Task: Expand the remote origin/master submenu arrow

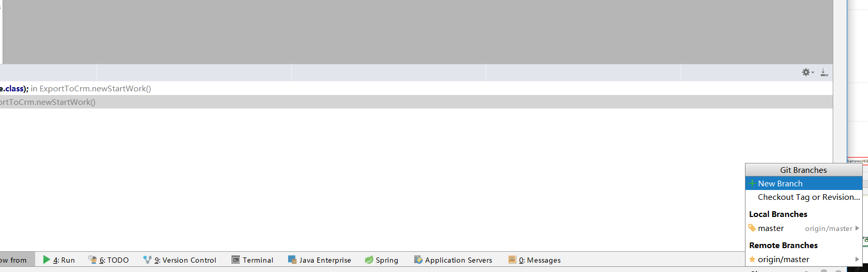Action: coord(857,260)
